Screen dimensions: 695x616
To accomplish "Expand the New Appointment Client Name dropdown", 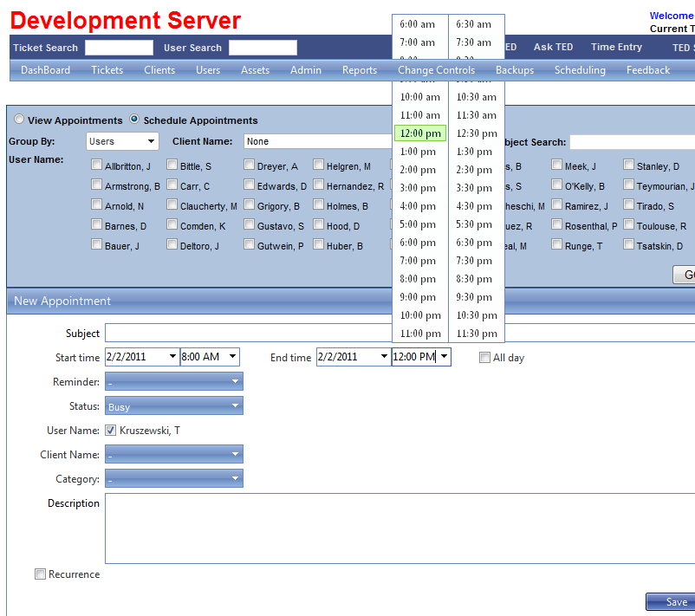I will [x=173, y=454].
